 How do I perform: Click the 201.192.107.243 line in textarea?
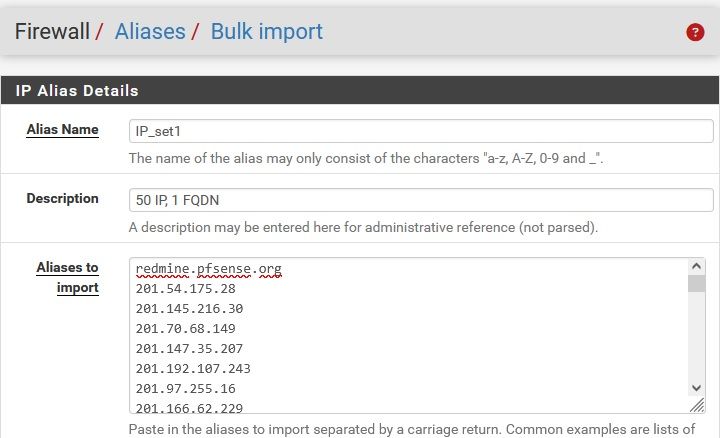(193, 368)
